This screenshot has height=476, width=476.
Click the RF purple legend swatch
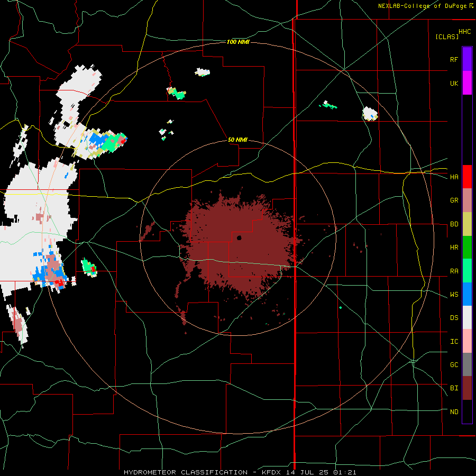point(467,59)
